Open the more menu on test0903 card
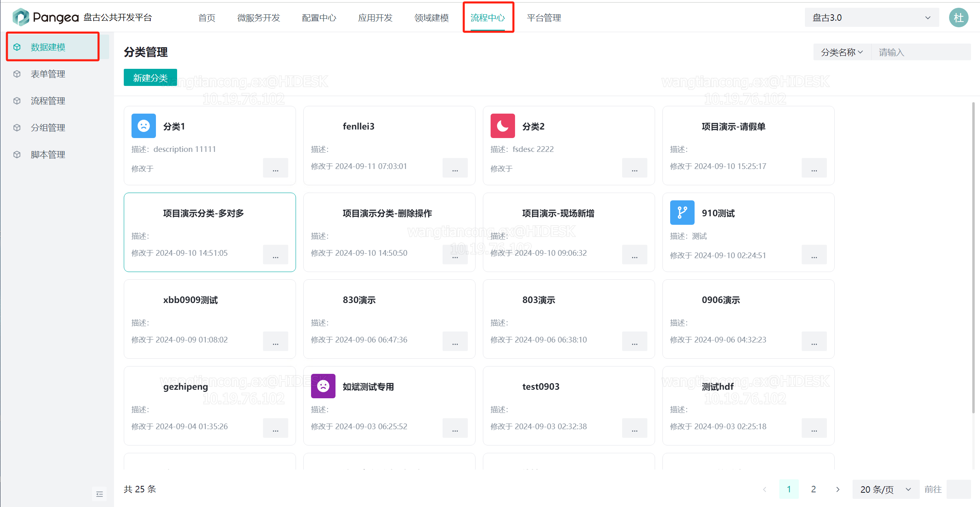The width and height of the screenshot is (980, 507). pos(635,428)
